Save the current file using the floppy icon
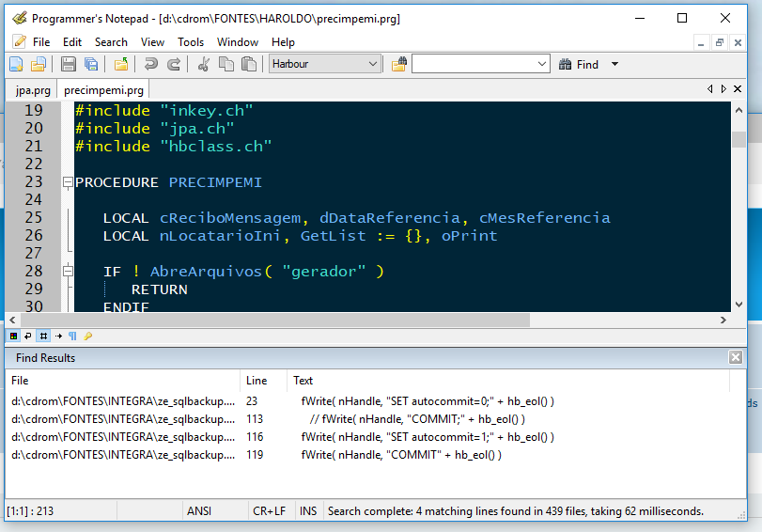Viewport: 762px width, 532px height. click(x=68, y=64)
